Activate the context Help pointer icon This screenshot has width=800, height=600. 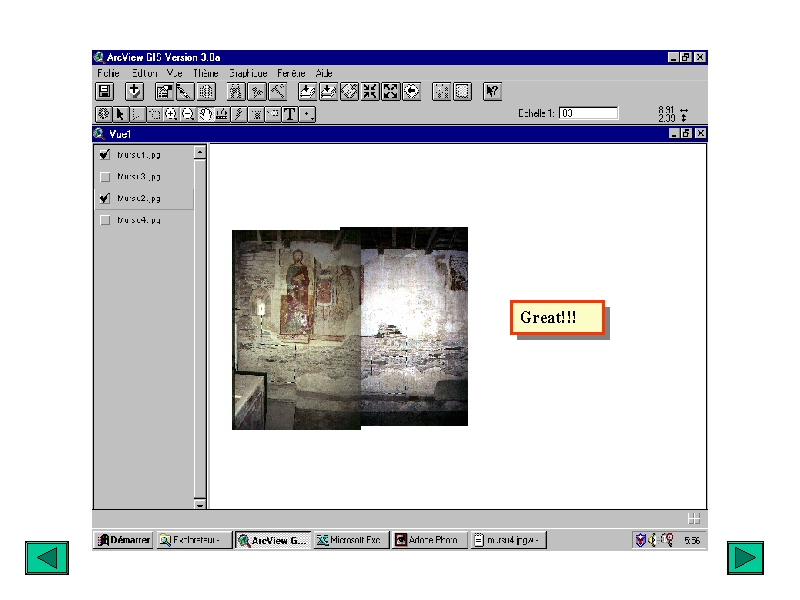tap(492, 91)
